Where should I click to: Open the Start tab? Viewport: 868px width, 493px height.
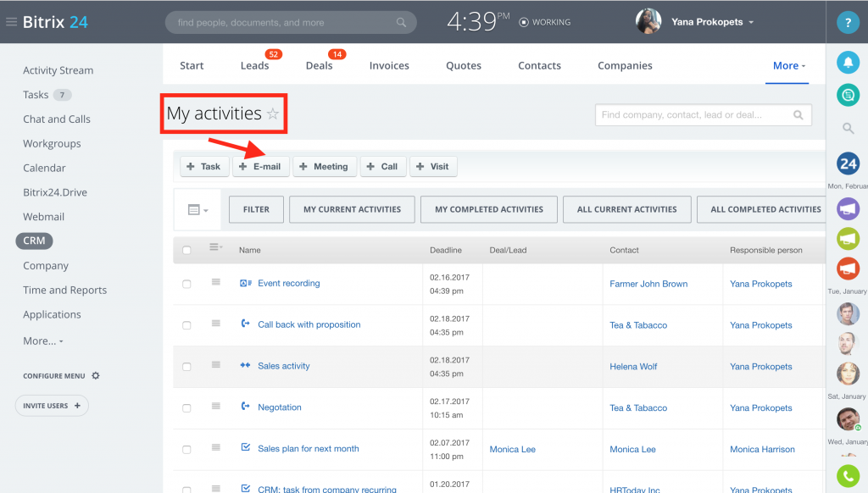pyautogui.click(x=192, y=66)
